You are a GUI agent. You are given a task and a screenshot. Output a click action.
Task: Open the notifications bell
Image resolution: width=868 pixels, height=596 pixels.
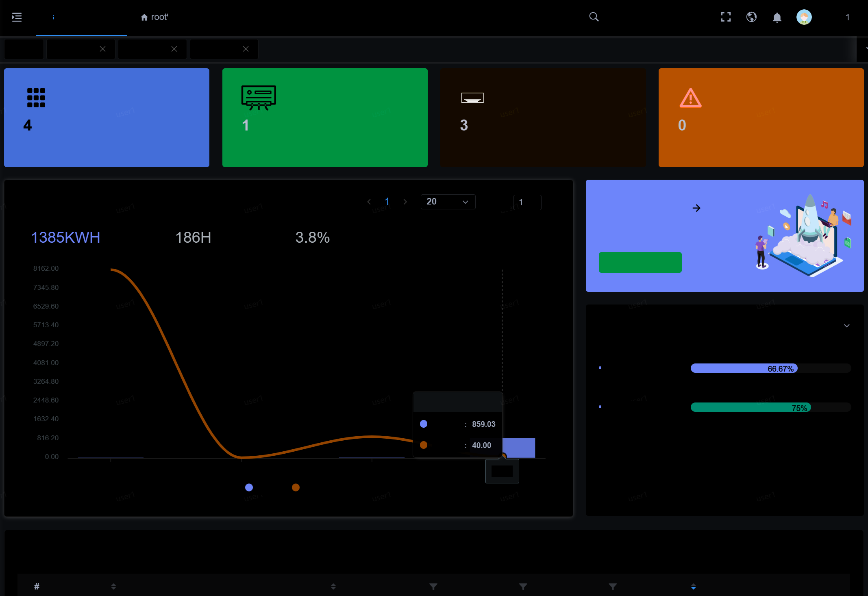click(777, 17)
